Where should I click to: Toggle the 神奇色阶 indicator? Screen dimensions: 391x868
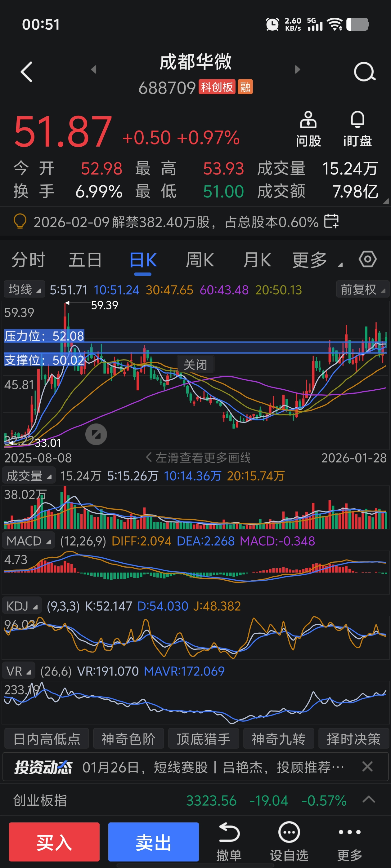(128, 739)
